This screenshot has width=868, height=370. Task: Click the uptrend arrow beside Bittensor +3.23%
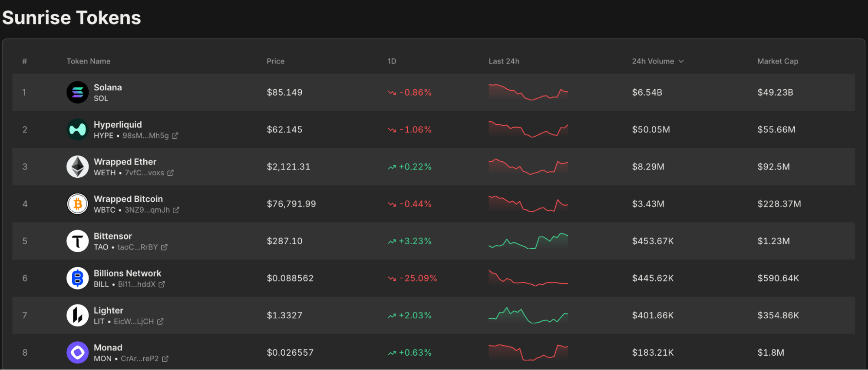[392, 241]
